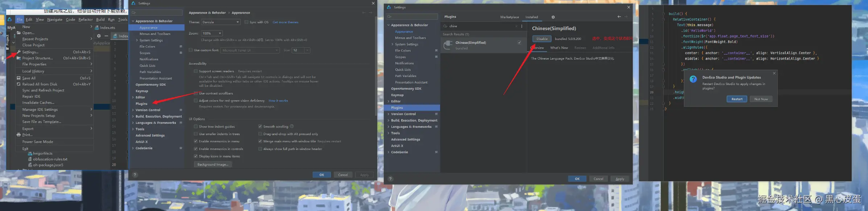Clear the plugin search with the x icon
This screenshot has height=211, width=868.
click(516, 26)
